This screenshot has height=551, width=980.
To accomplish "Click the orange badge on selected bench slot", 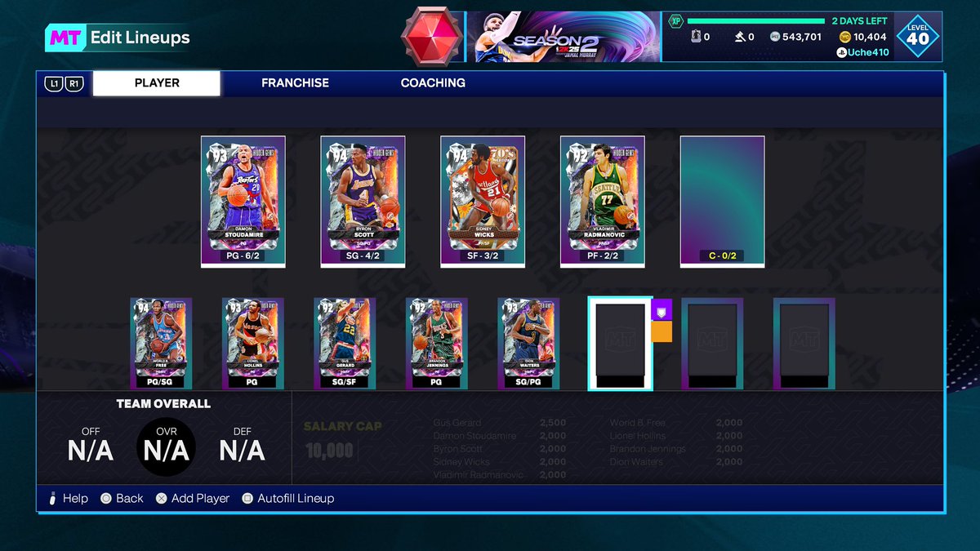I will (x=661, y=331).
